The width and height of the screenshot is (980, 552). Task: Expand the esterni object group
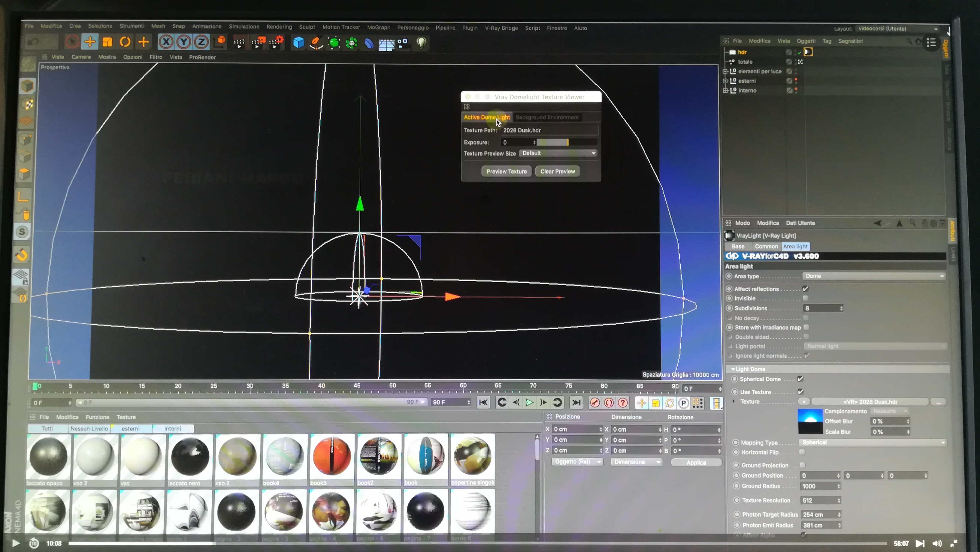coord(725,81)
